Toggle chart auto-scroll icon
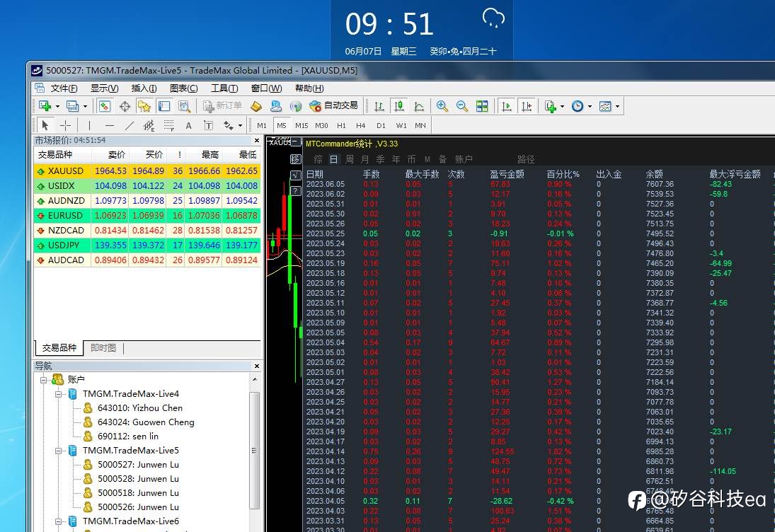This screenshot has height=532, width=775. point(506,105)
